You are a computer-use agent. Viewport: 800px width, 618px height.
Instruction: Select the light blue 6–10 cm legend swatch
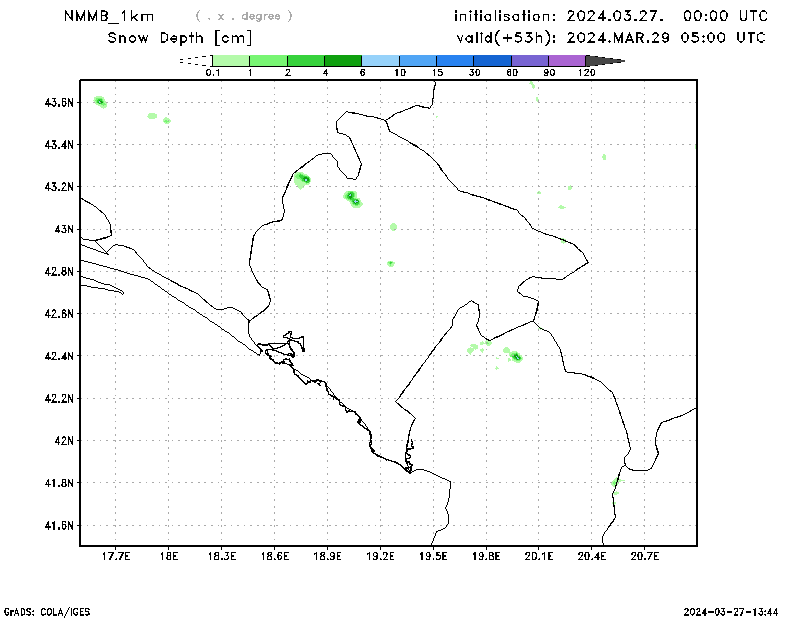click(x=380, y=61)
